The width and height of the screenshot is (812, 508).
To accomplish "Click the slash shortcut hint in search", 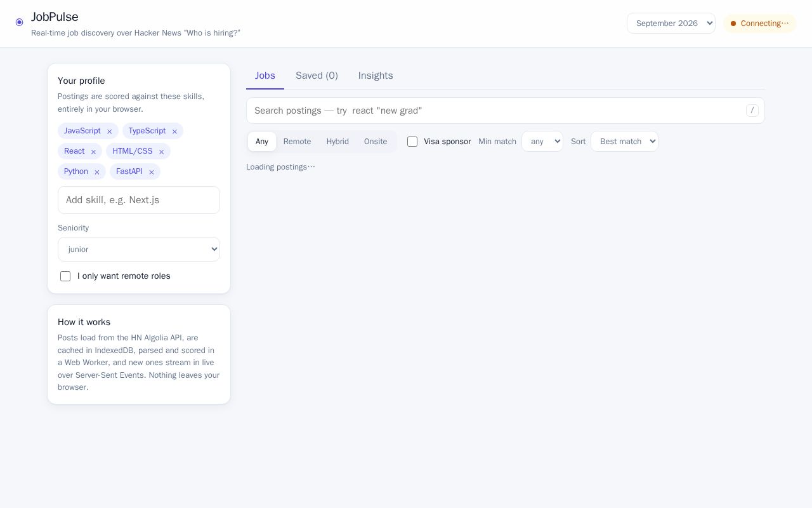I will 752,110.
